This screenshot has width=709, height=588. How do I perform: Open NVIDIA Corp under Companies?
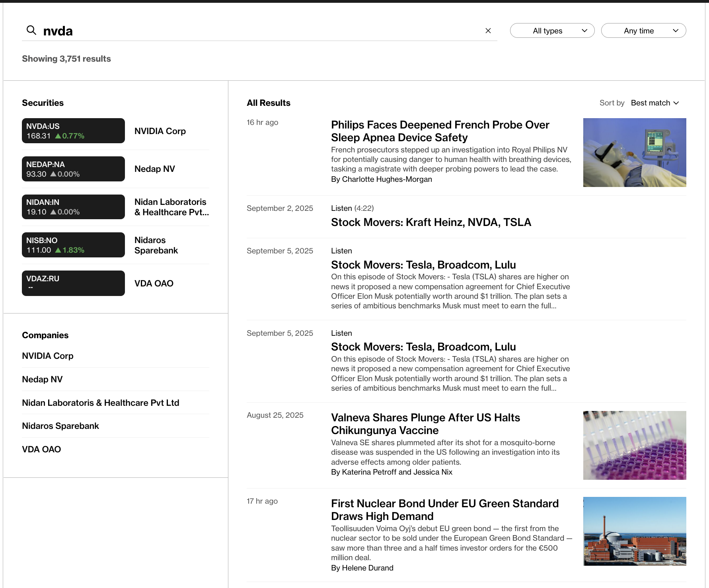[48, 356]
